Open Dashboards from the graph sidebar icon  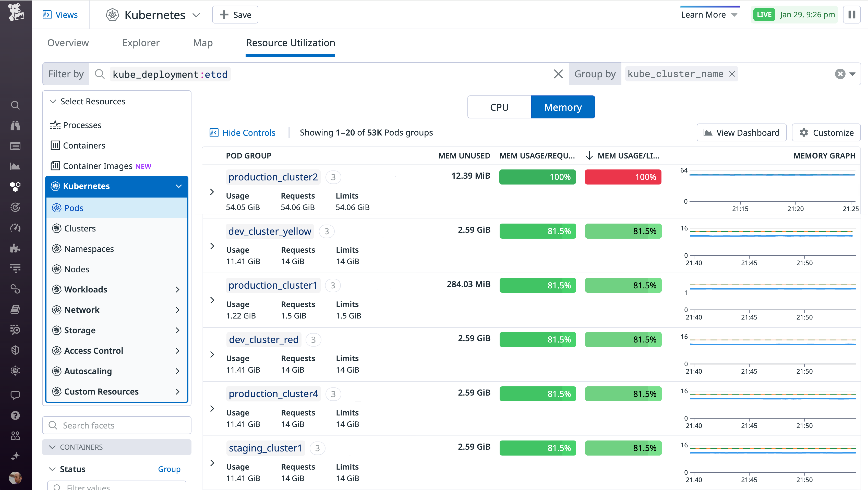click(x=15, y=166)
